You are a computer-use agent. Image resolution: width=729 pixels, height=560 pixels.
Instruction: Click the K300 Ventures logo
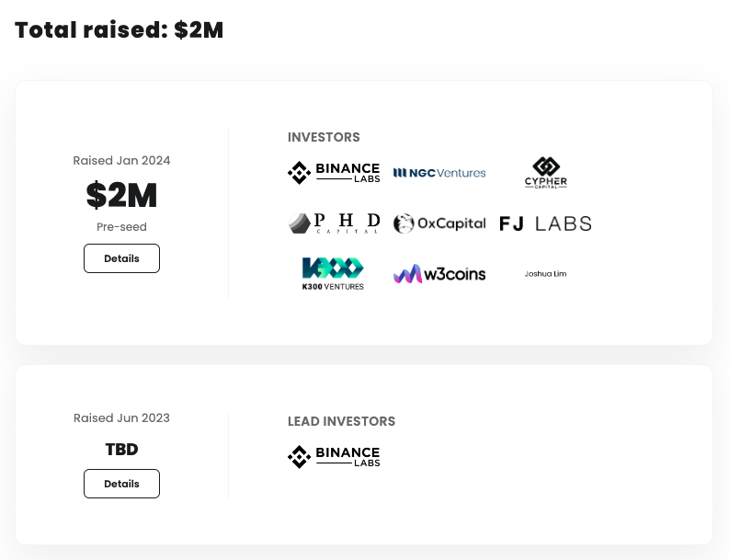click(333, 273)
